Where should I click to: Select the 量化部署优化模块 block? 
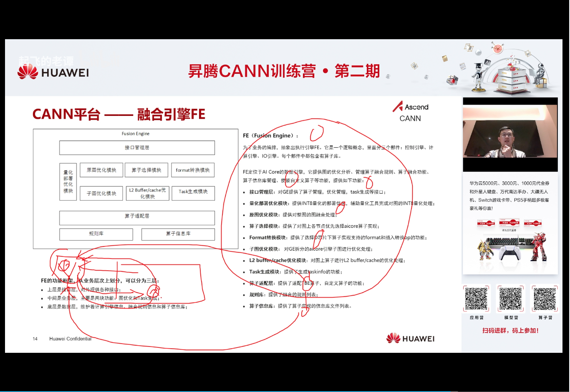[68, 181]
